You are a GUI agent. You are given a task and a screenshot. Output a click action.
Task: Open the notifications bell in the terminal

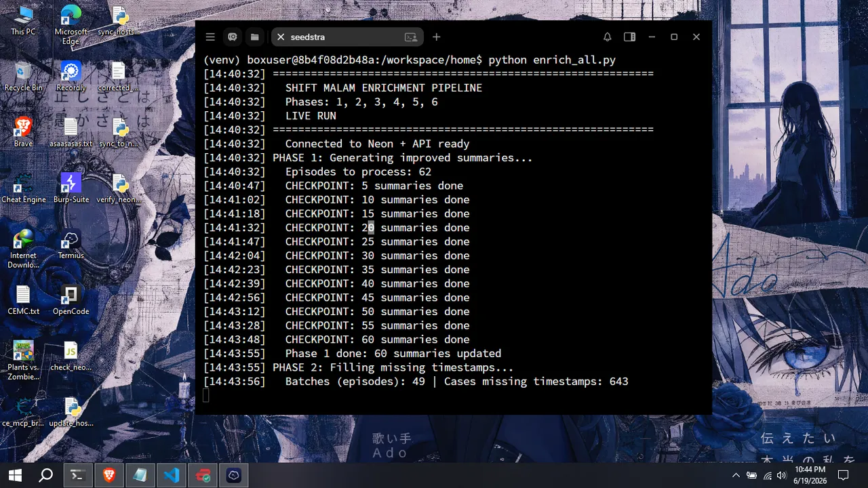tap(608, 37)
